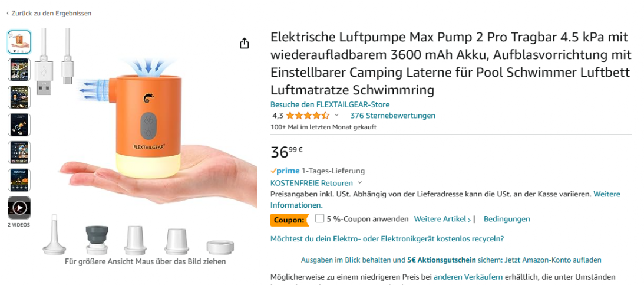
Task: Open the 376 Sternebewertungen link
Action: coord(392,116)
